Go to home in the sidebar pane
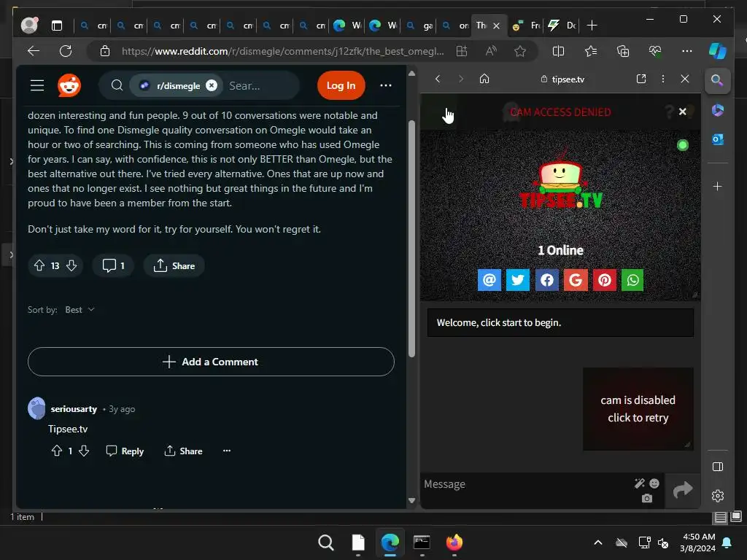The image size is (747, 560). tap(484, 79)
